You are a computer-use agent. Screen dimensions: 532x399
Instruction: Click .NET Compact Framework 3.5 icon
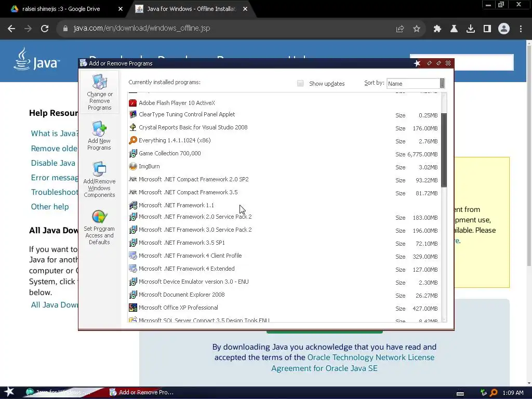[x=132, y=192]
